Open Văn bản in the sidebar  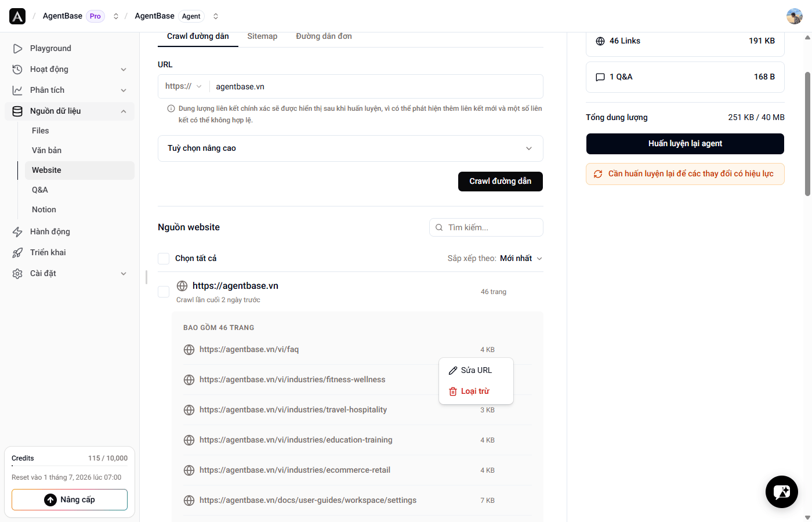(x=79, y=151)
